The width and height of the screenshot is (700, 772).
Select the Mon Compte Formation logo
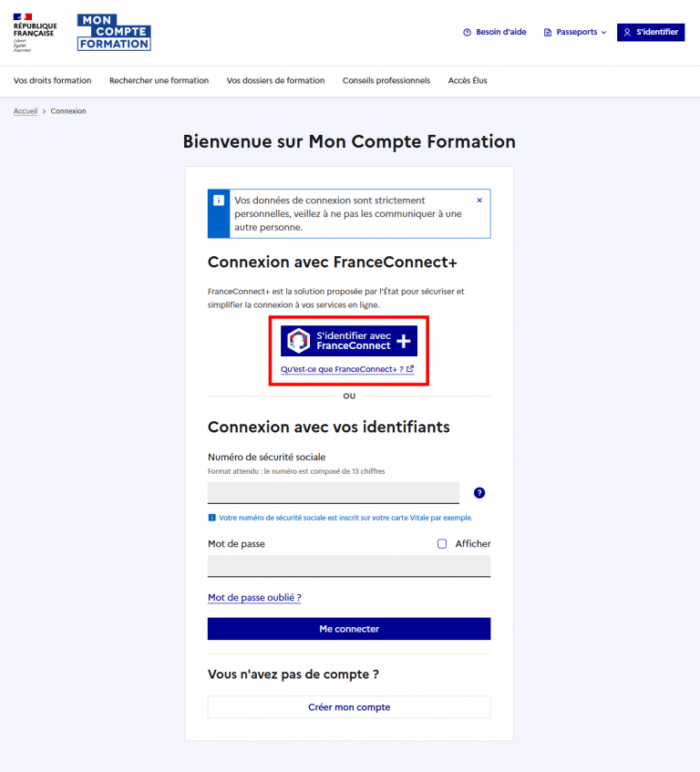click(x=113, y=32)
